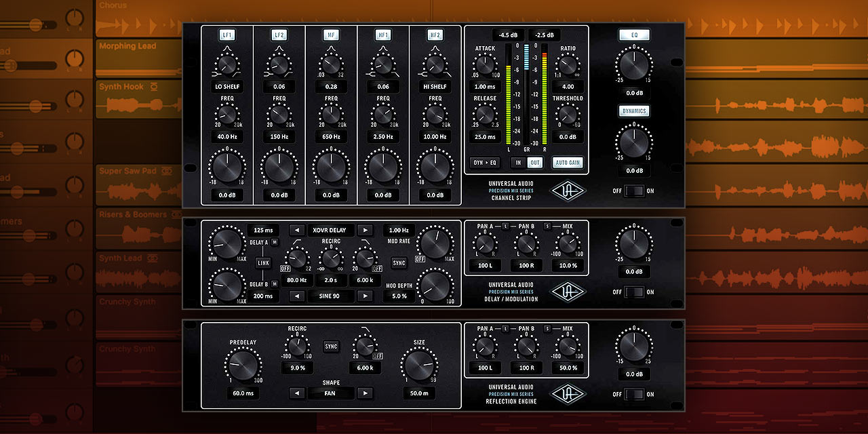Click the Universal Audio logo on Delay/Modulation

click(x=567, y=292)
